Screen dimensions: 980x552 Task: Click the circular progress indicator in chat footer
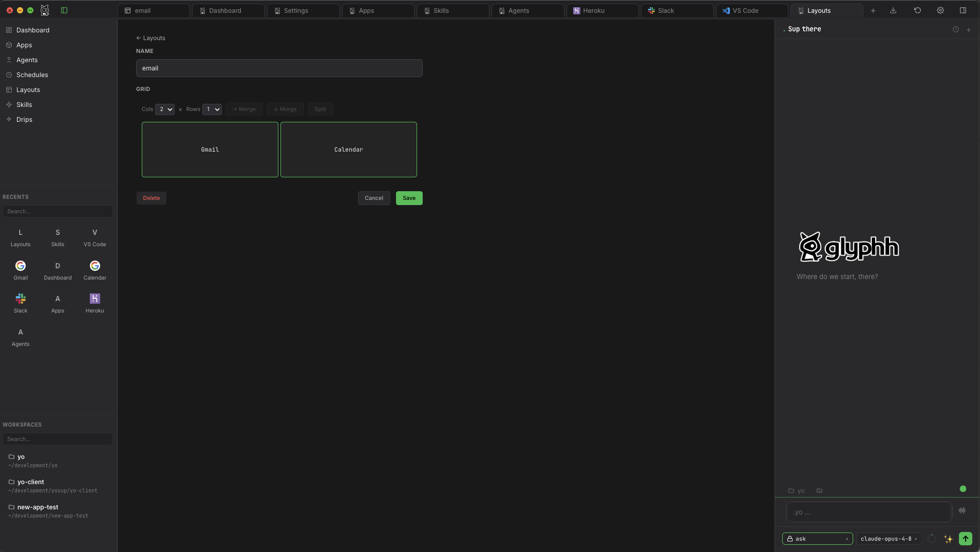coord(932,539)
